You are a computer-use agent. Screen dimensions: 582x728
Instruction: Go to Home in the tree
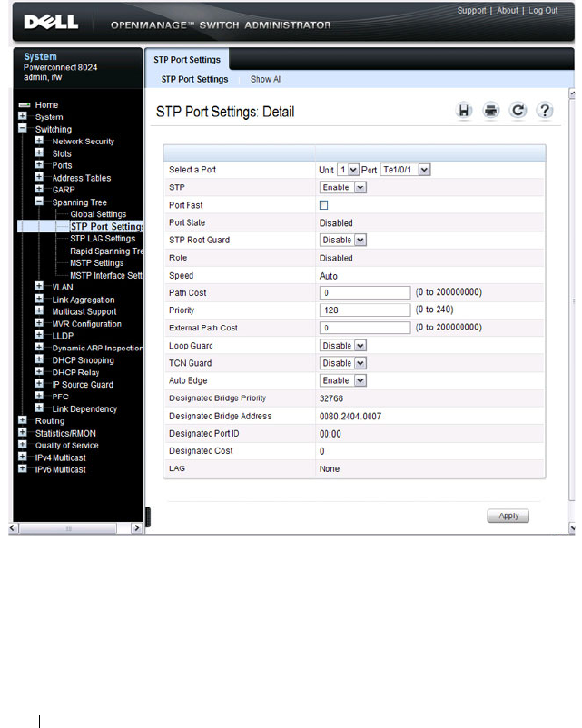point(46,105)
